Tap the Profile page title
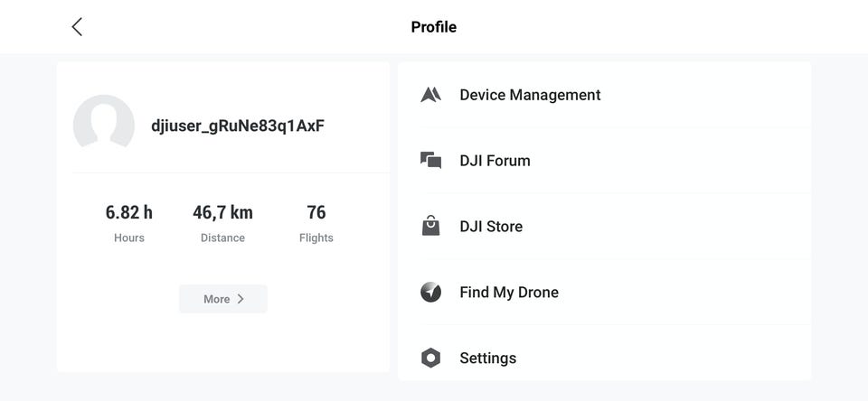This screenshot has height=401, width=868. click(434, 27)
